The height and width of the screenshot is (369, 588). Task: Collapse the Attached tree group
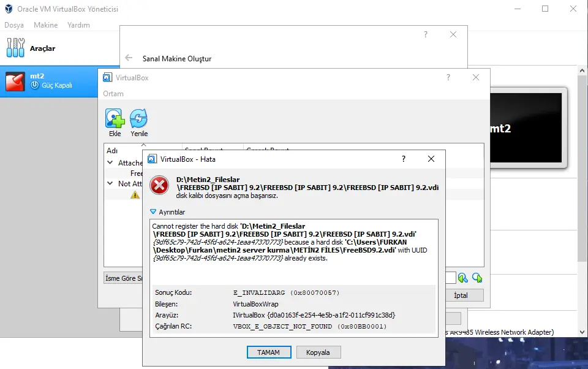[110, 162]
